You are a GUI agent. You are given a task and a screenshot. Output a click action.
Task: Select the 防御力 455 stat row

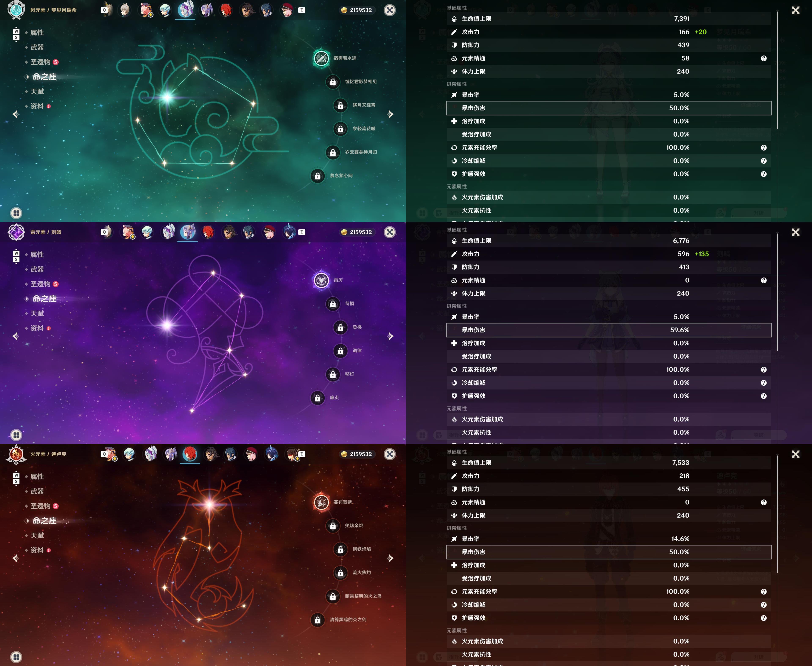(x=609, y=489)
